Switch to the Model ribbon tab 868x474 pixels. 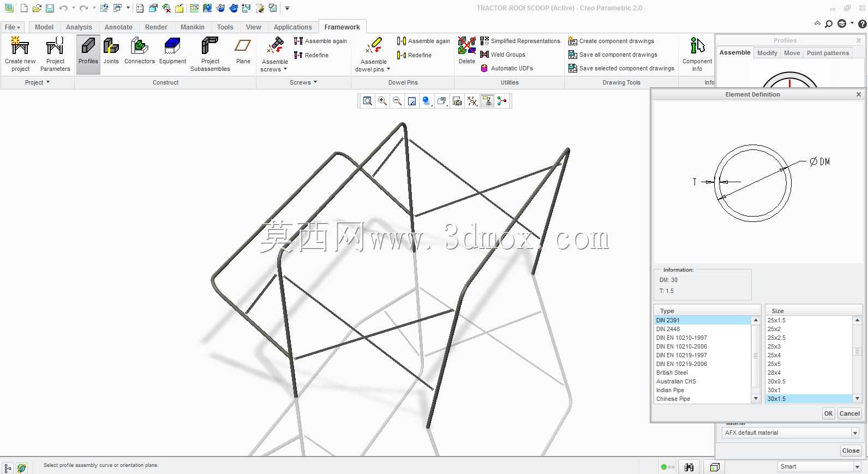44,27
